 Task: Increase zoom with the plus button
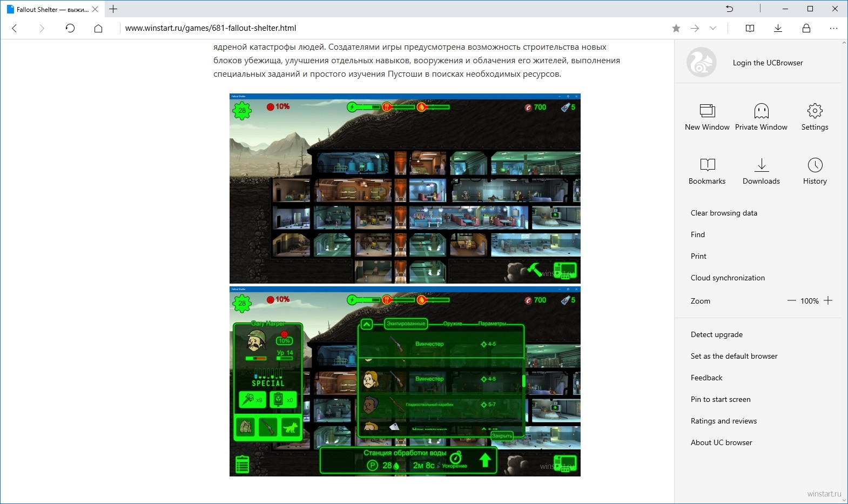(828, 300)
